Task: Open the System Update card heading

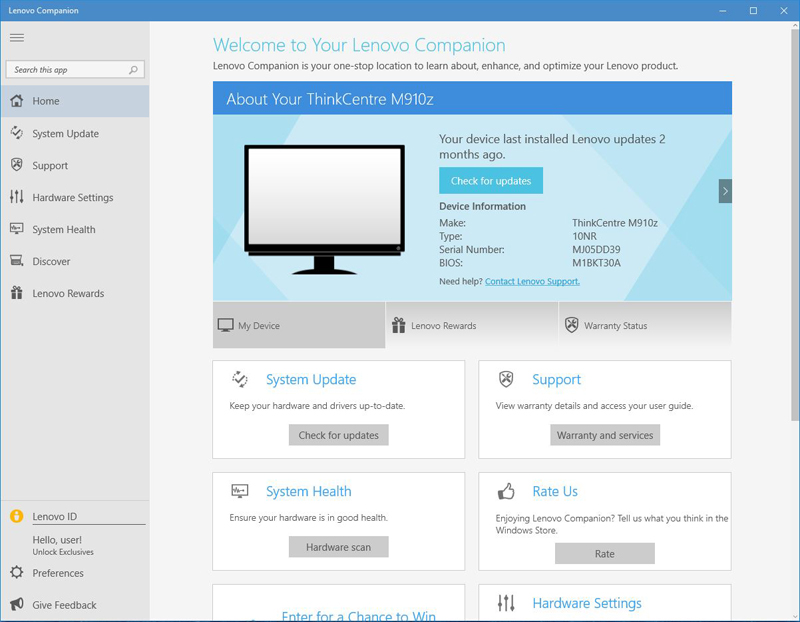Action: coord(311,380)
